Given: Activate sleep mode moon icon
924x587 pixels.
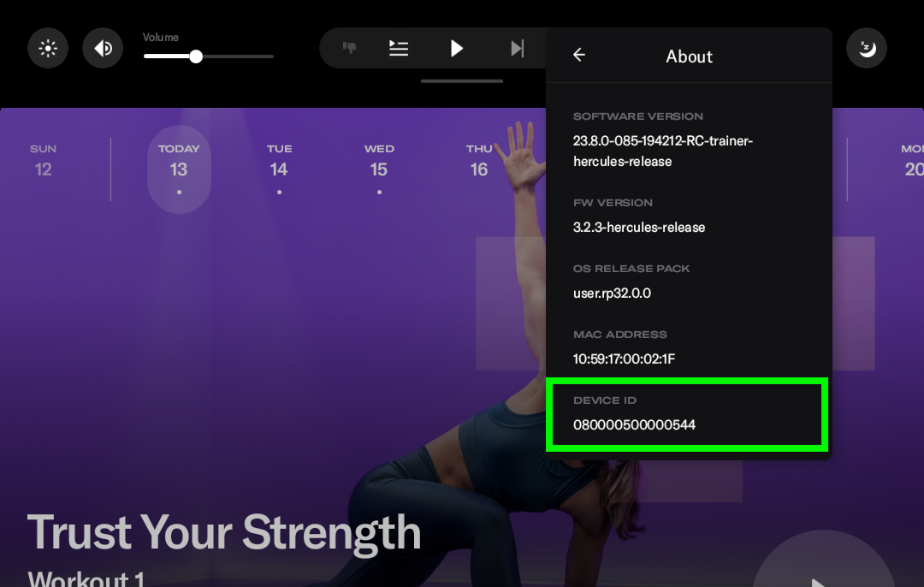Looking at the screenshot, I should point(867,49).
